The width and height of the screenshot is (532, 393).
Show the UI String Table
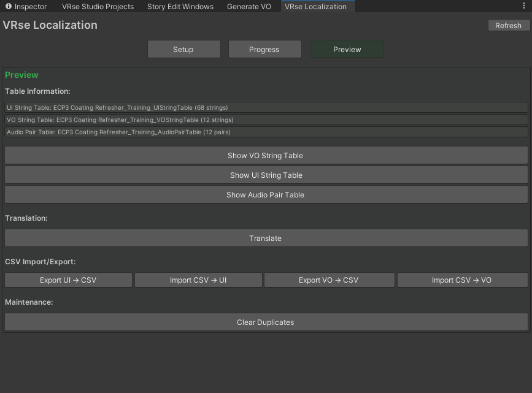click(265, 175)
